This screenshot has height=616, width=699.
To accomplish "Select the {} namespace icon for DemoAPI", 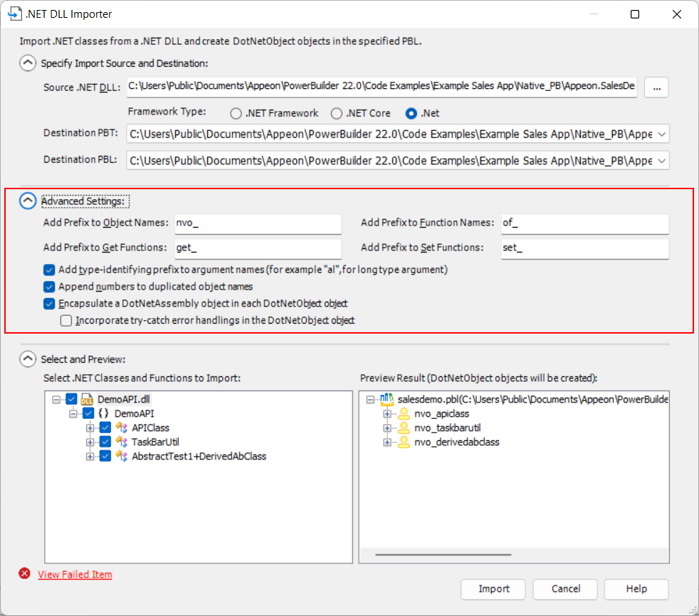I will click(103, 413).
